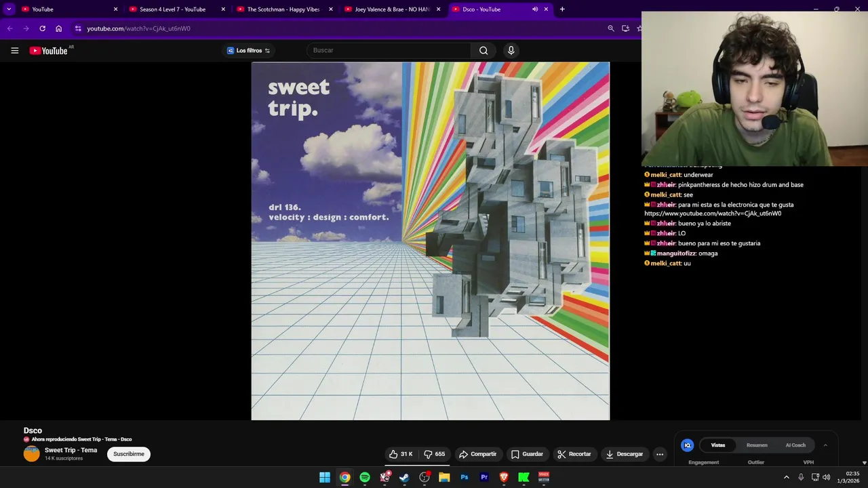Open the YouTube hamburger guide menu
The image size is (868, 488).
(14, 50)
